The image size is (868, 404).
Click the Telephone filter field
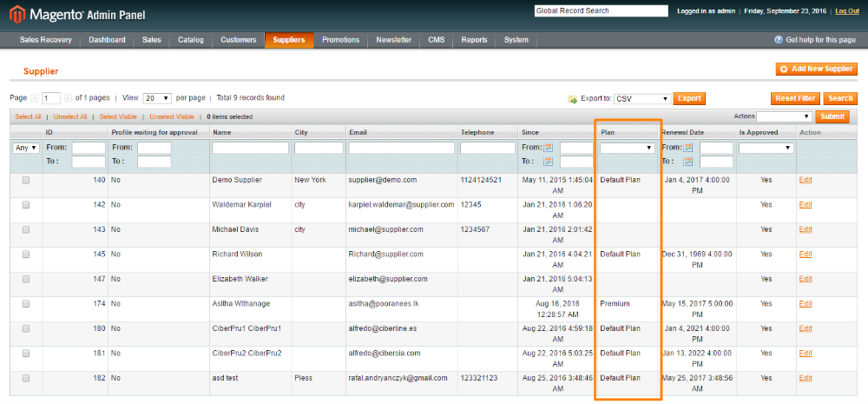click(x=488, y=148)
